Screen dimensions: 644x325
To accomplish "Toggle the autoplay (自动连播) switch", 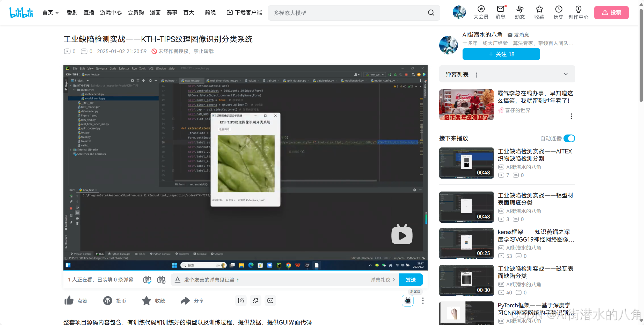I will click(x=569, y=138).
